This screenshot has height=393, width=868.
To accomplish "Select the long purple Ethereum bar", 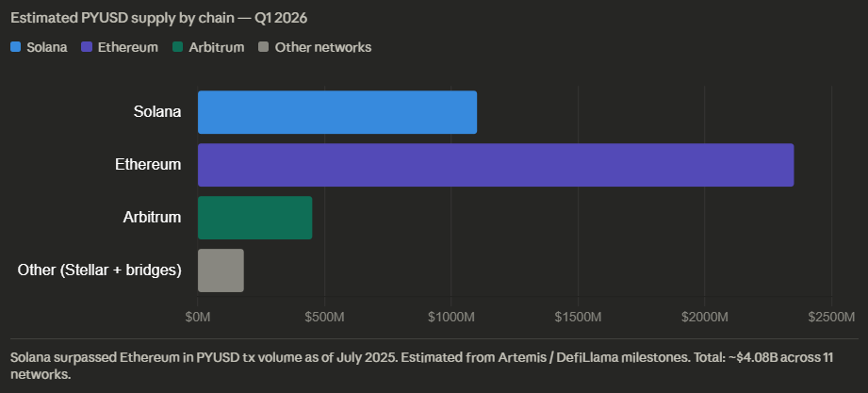I will 495,165.
